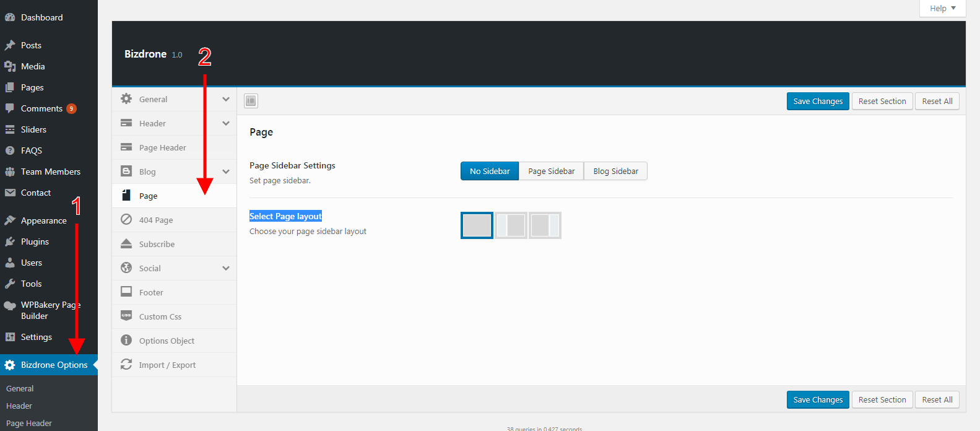Click the Users person icon
The height and width of the screenshot is (431, 980).
click(x=10, y=263)
